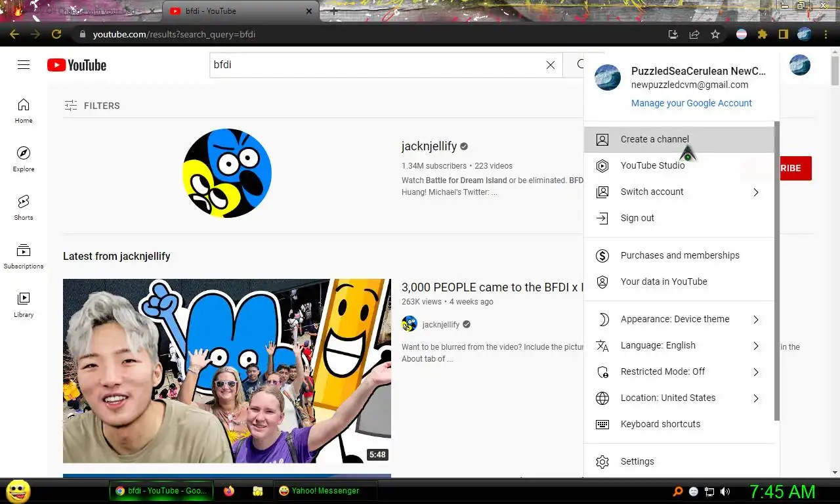The width and height of the screenshot is (840, 504).
Task: Open Explore in the left sidebar
Action: 24,159
